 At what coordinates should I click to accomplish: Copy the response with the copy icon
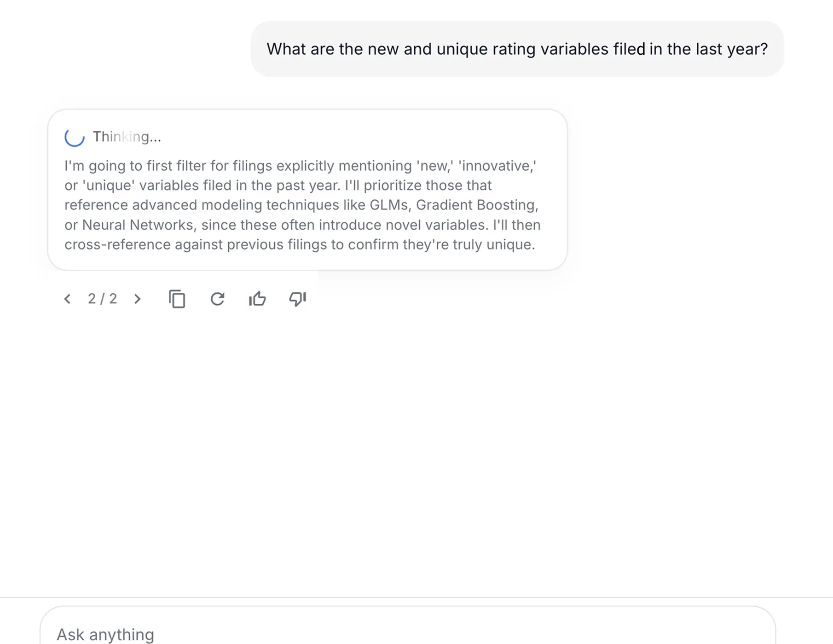177,299
